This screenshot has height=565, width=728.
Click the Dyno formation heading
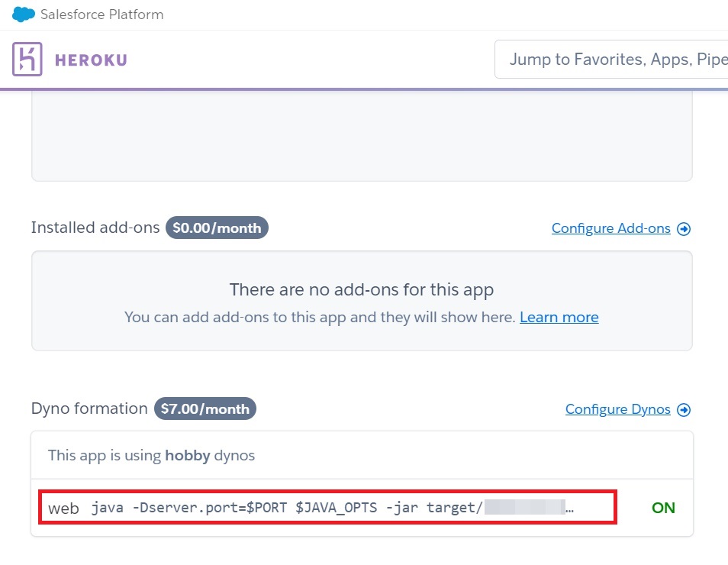[x=89, y=408]
